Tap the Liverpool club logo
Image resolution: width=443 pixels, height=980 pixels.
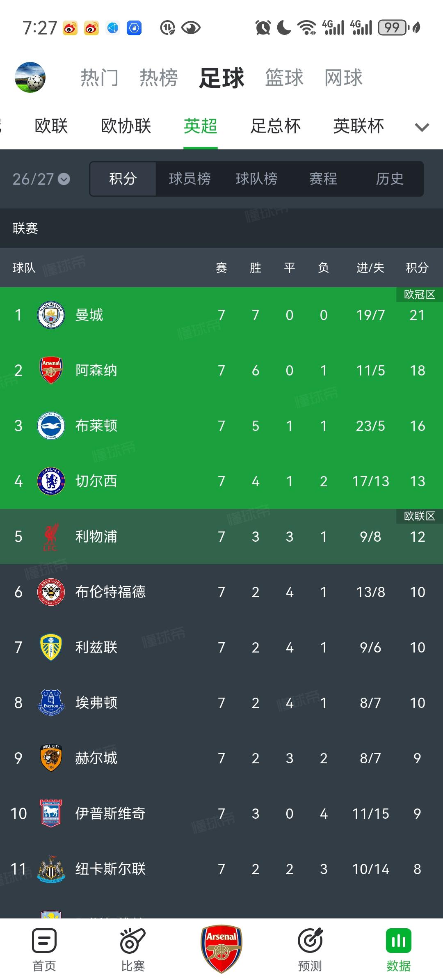pos(51,537)
